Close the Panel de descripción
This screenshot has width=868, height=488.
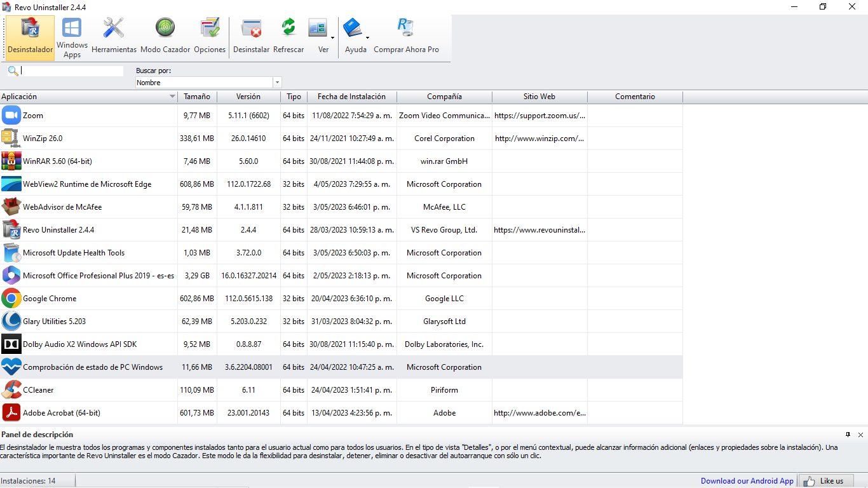pos(860,435)
